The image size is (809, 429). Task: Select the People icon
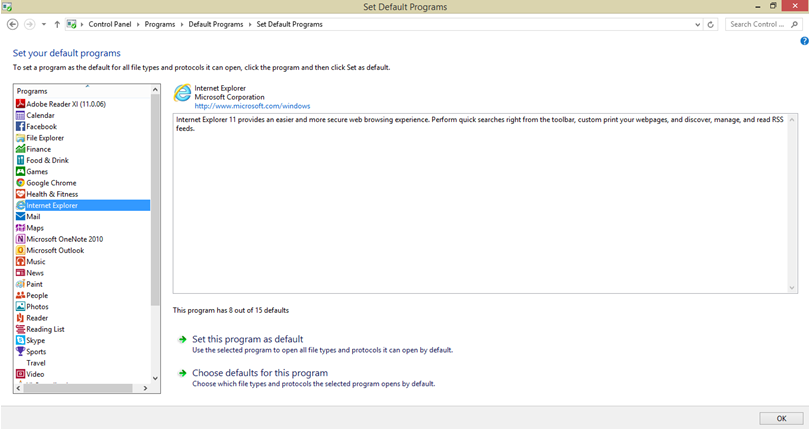pos(21,295)
